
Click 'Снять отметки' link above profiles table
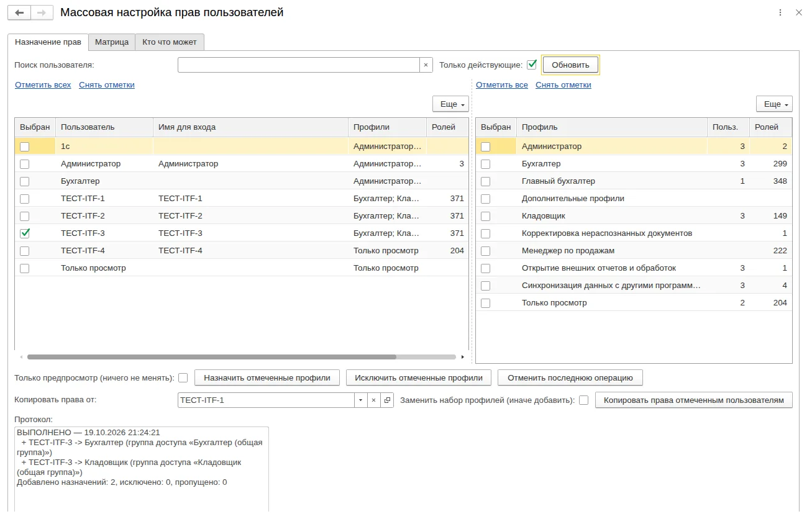coord(563,85)
